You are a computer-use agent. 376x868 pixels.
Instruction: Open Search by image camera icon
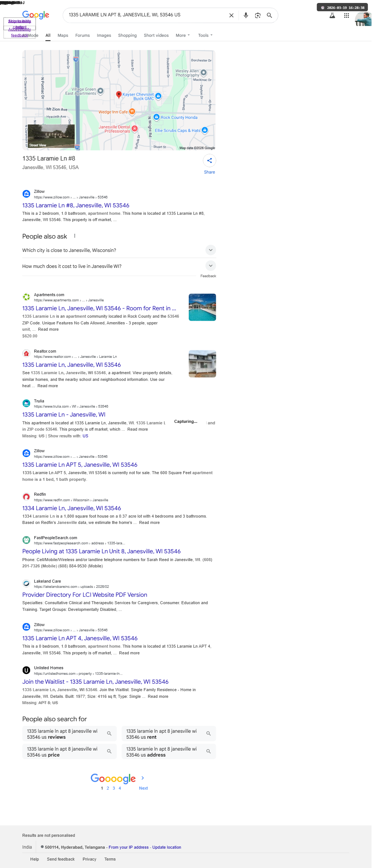pyautogui.click(x=257, y=15)
